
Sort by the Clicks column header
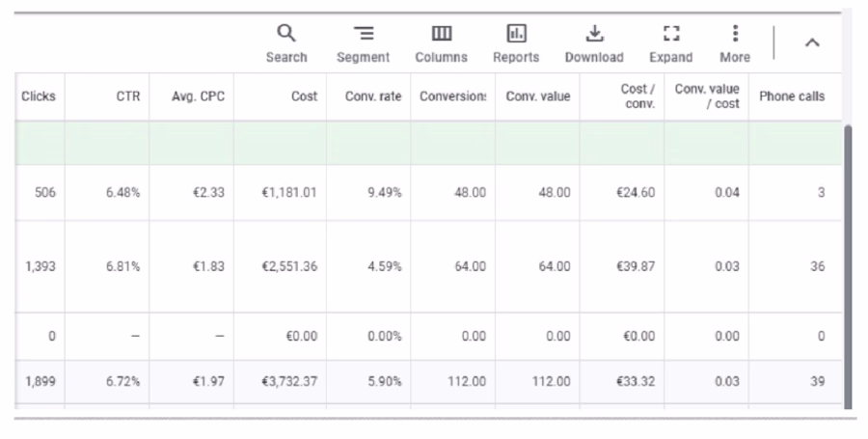(39, 96)
